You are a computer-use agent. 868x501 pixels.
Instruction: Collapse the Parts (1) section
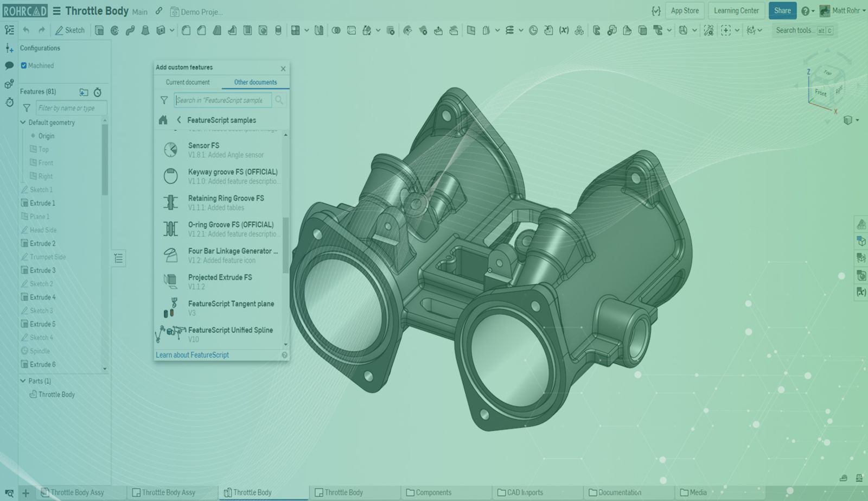pyautogui.click(x=23, y=381)
